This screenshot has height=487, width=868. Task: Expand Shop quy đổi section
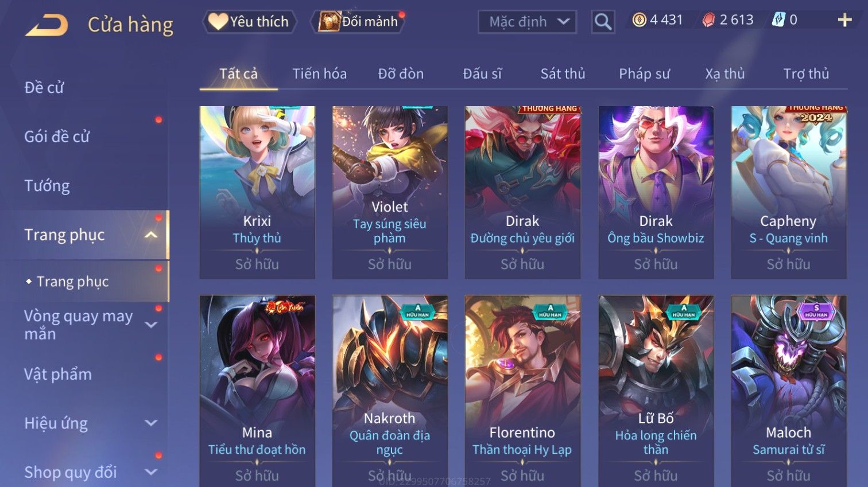coord(151,472)
